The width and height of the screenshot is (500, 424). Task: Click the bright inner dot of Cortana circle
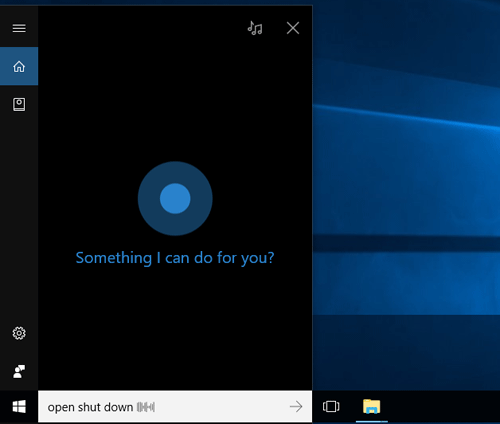coord(175,198)
